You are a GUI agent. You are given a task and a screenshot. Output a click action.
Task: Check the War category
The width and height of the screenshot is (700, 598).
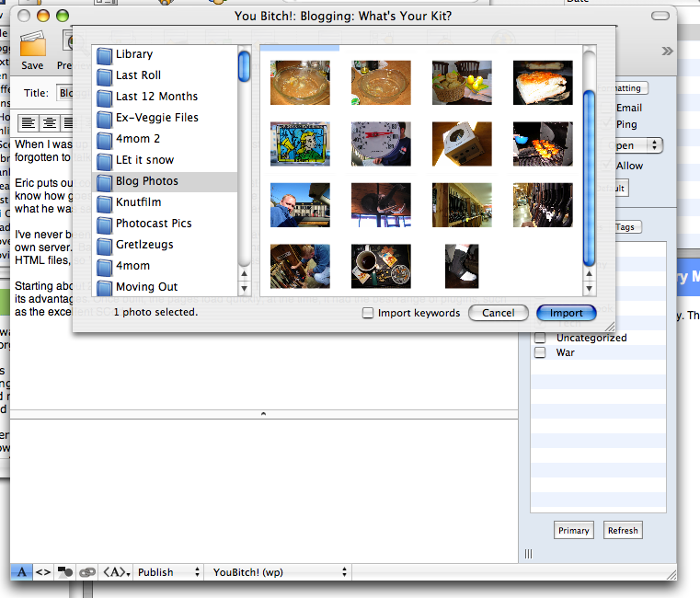point(540,352)
